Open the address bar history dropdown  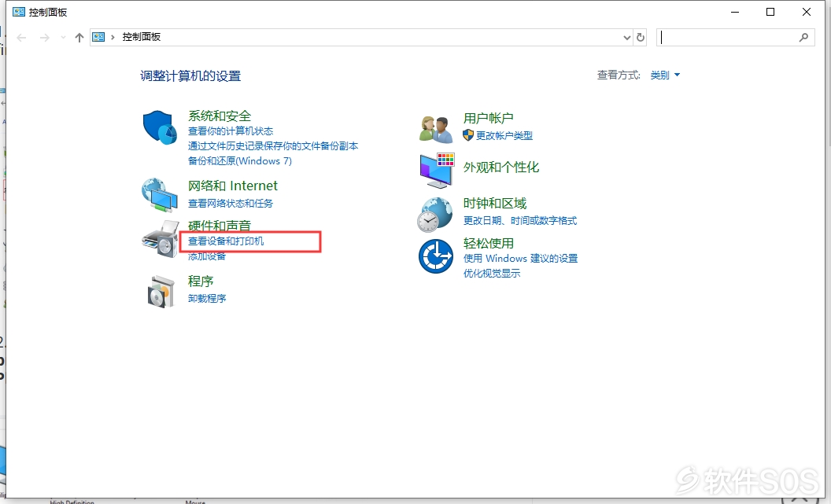pyautogui.click(x=627, y=38)
